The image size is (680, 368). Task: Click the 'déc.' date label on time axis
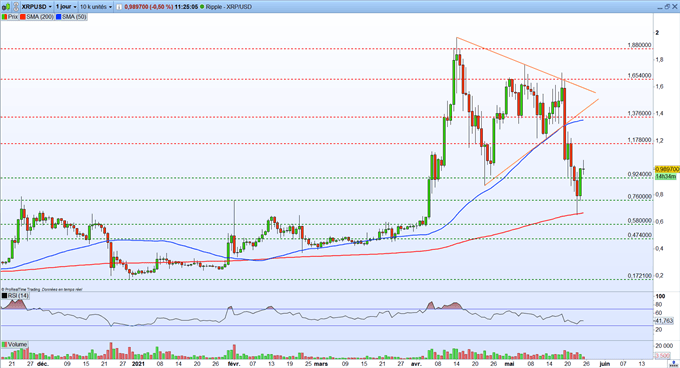43,364
